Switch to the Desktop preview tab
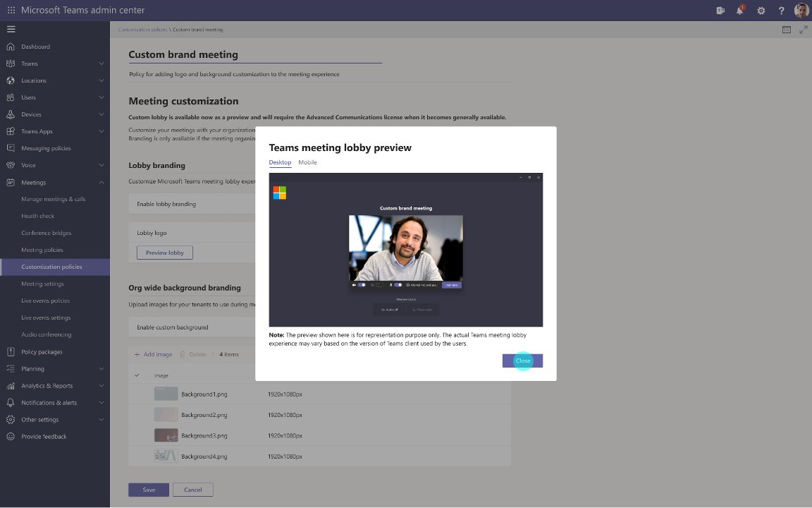This screenshot has width=812, height=508. (x=280, y=162)
